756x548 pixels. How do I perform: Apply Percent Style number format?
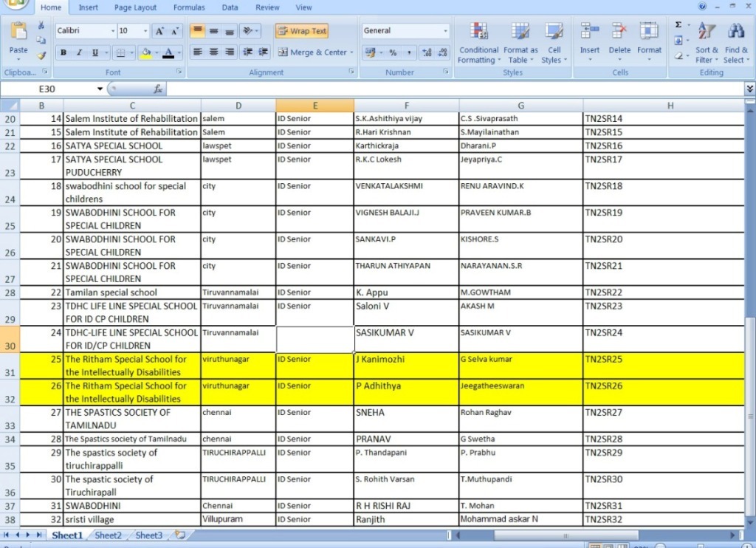pyautogui.click(x=393, y=52)
